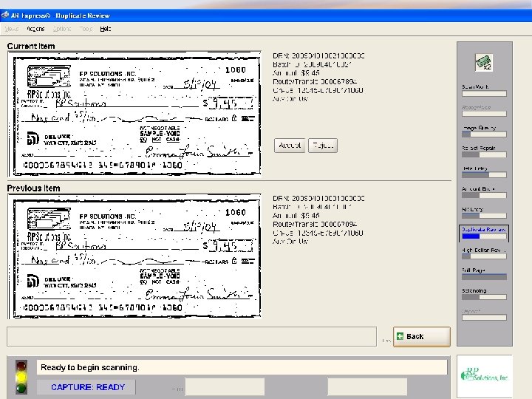
Task: Click the Previous Item Route/Transit line
Action: click(315, 225)
